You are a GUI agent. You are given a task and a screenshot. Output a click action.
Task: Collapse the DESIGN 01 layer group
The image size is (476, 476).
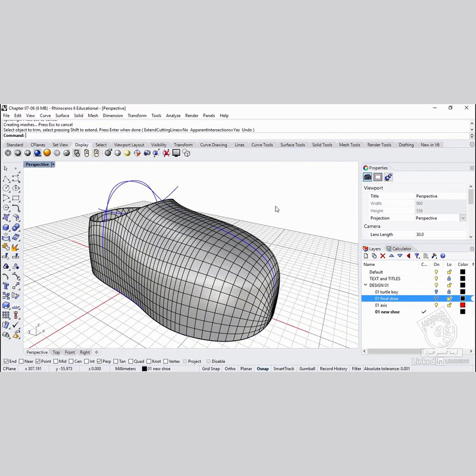pyautogui.click(x=366, y=285)
